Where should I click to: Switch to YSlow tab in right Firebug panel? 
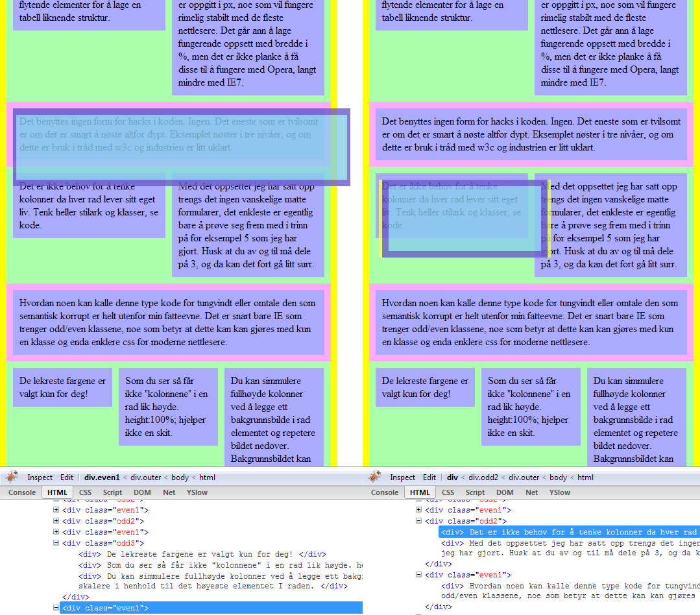pos(559,492)
